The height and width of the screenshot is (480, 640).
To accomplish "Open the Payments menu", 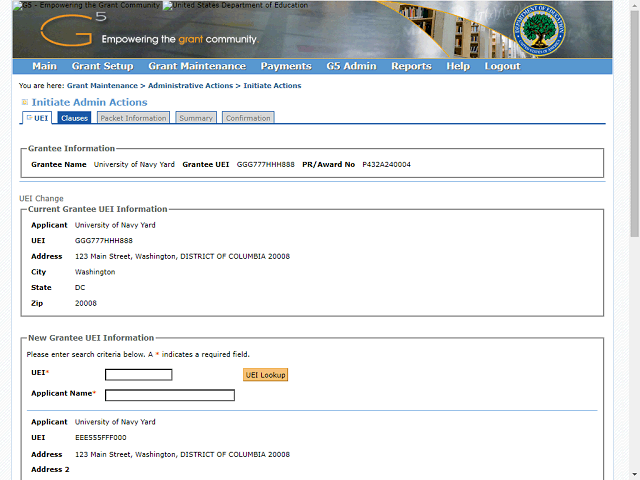I will click(x=286, y=66).
